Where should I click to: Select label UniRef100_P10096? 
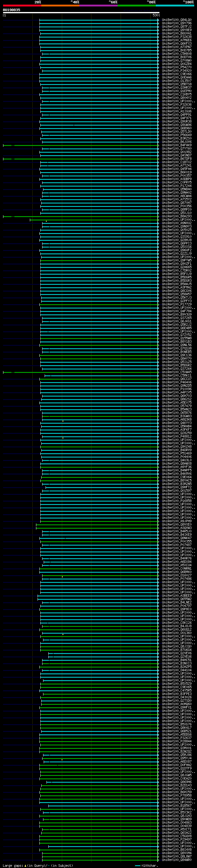pyautogui.click(x=177, y=389)
